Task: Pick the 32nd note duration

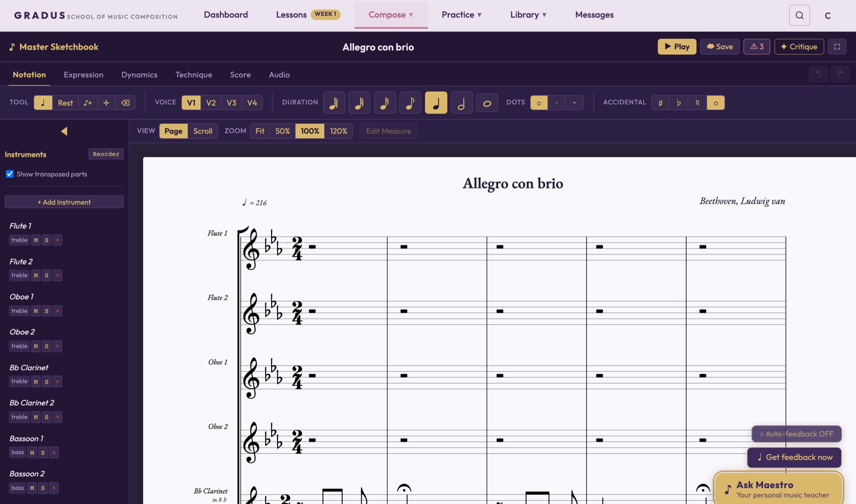Action: 360,103
